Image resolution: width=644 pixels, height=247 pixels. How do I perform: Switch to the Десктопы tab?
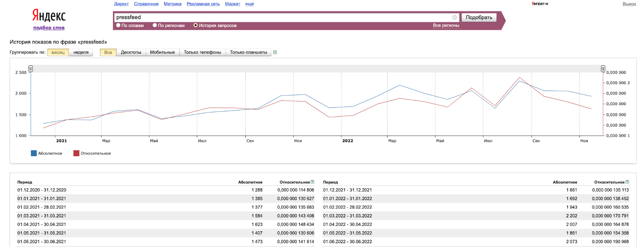click(131, 52)
